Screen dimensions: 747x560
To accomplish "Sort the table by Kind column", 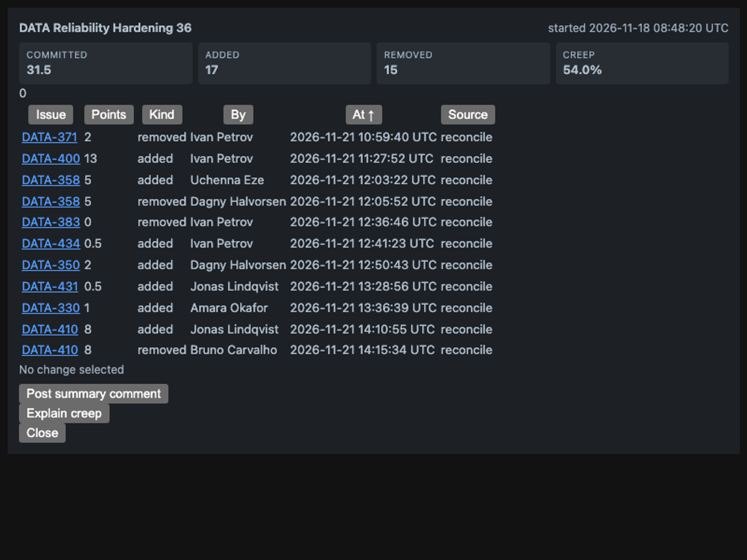I will coord(162,114).
